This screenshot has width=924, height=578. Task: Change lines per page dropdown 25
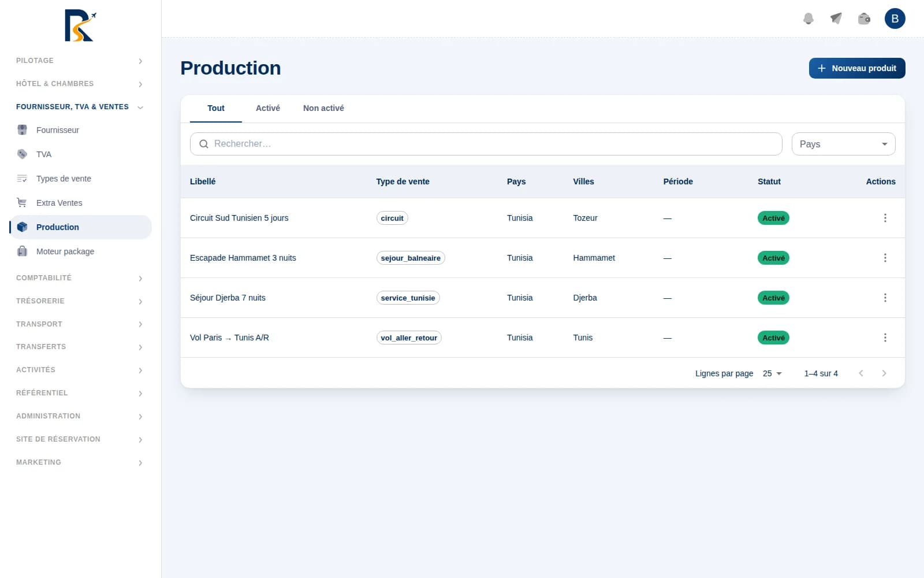point(772,373)
